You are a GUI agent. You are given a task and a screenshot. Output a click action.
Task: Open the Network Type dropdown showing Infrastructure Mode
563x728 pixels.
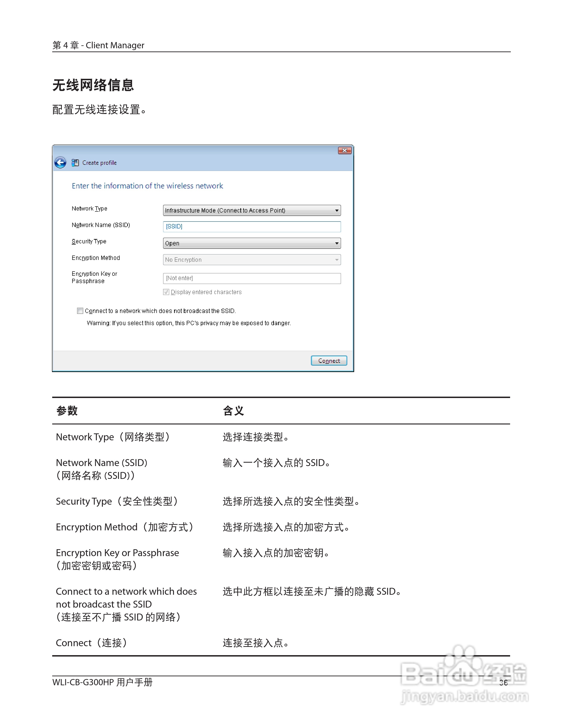(x=251, y=210)
